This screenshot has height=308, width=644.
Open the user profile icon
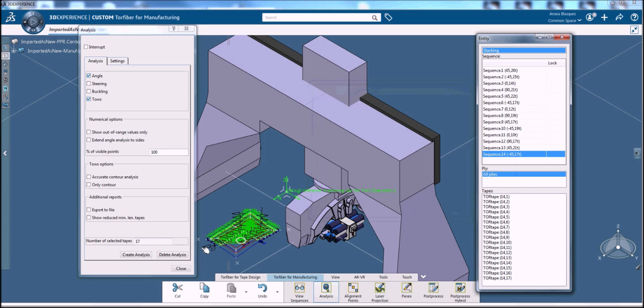(x=591, y=17)
